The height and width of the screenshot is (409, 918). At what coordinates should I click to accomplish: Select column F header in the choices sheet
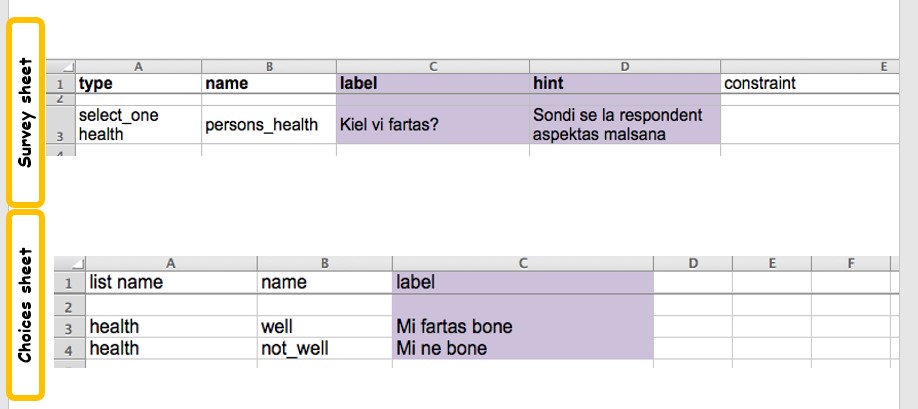850,263
